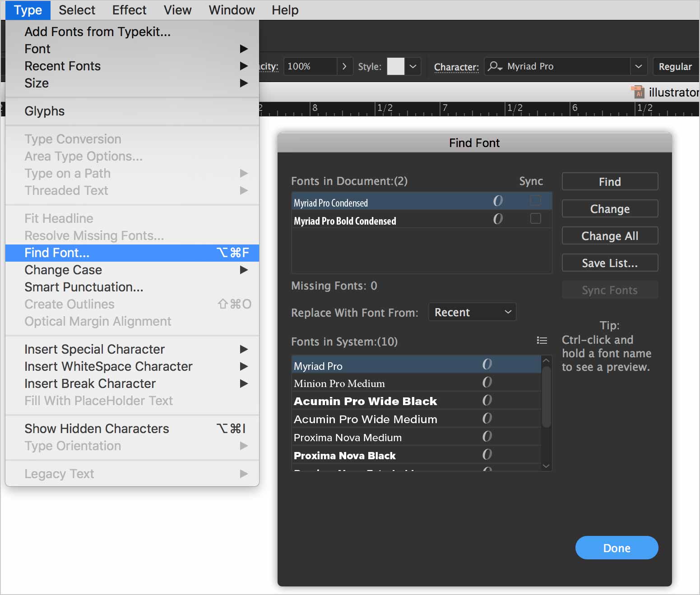Open the Select menu
This screenshot has width=700, height=595.
point(77,10)
